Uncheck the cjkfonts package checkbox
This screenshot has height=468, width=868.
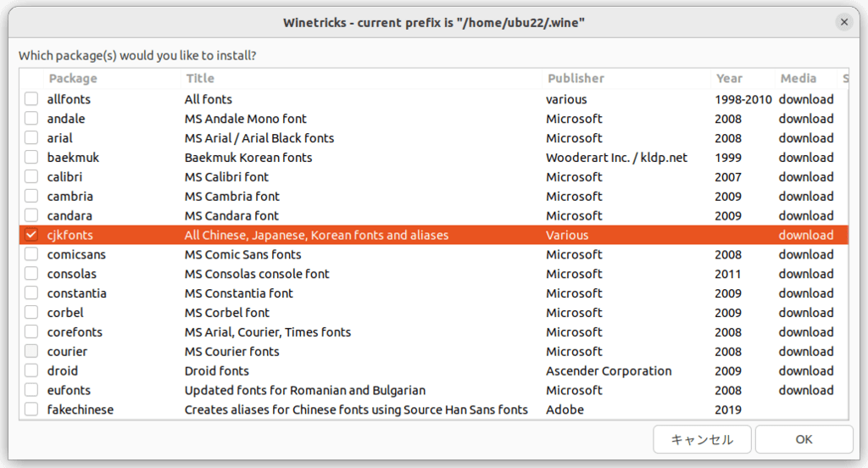[x=31, y=235]
